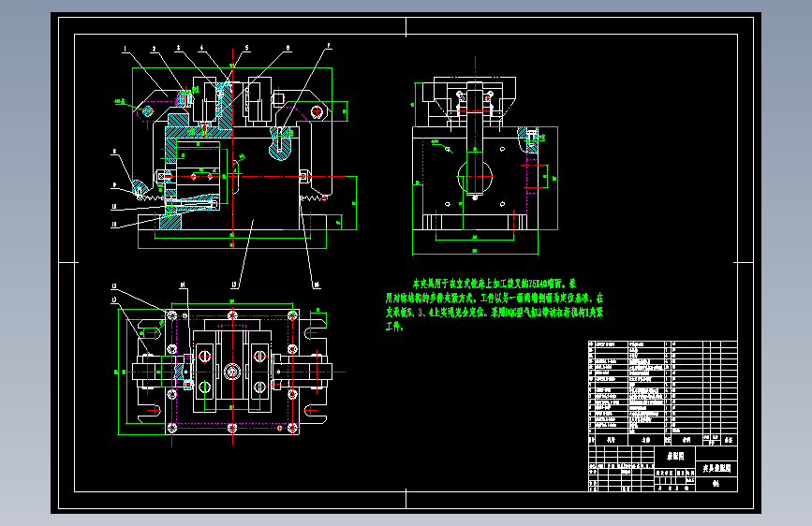Click note line mentioning DQG型气缸
Image resolution: width=812 pixels, height=526 pixels.
[x=495, y=313]
